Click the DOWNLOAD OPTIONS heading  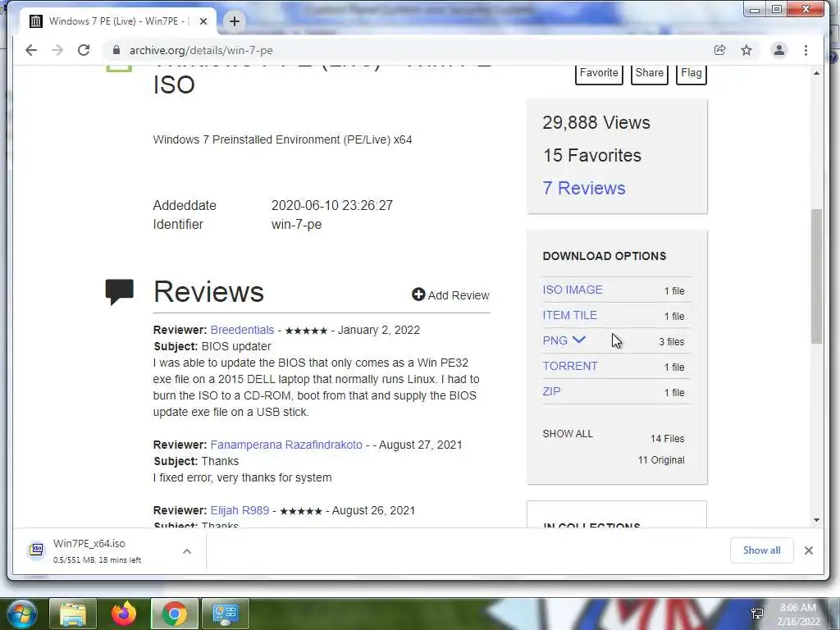pyautogui.click(x=605, y=256)
